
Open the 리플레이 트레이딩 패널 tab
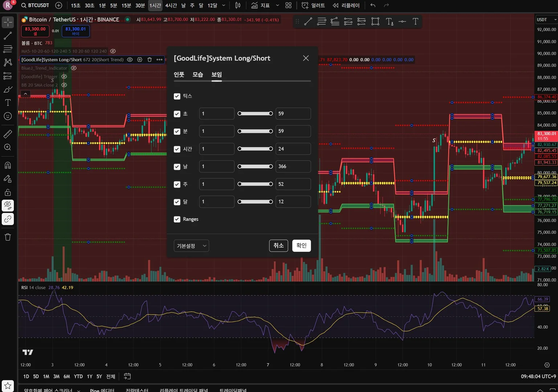(184, 390)
